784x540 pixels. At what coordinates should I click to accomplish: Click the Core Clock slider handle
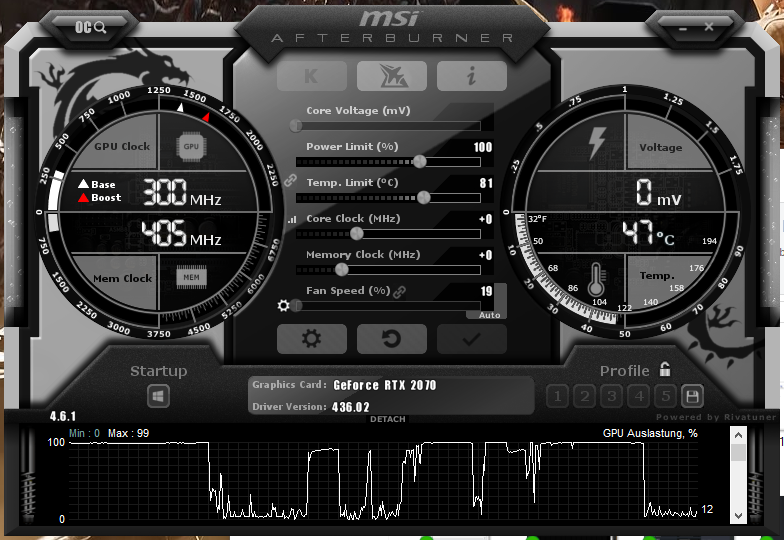[x=356, y=233]
